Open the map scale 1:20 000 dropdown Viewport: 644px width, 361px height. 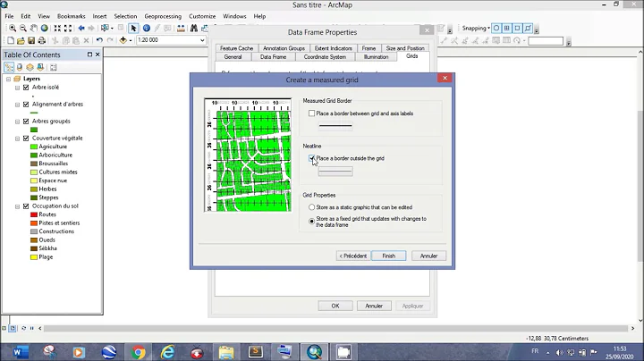point(202,40)
